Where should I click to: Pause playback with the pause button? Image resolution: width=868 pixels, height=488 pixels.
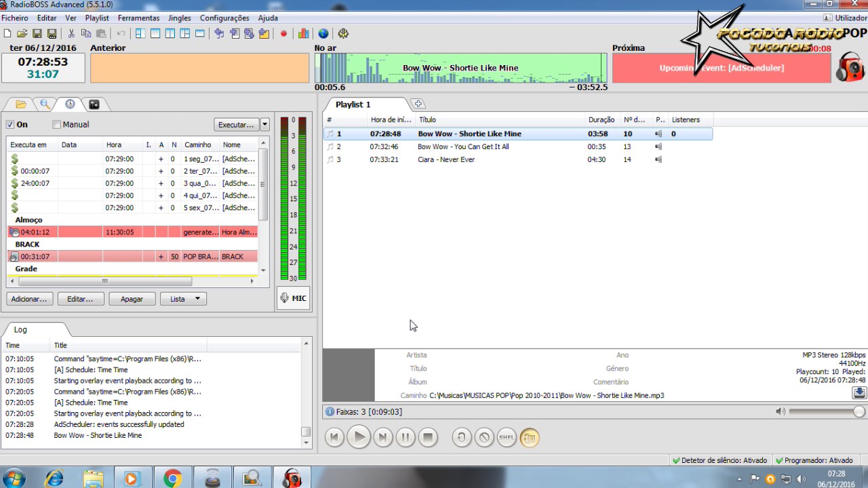(x=406, y=438)
